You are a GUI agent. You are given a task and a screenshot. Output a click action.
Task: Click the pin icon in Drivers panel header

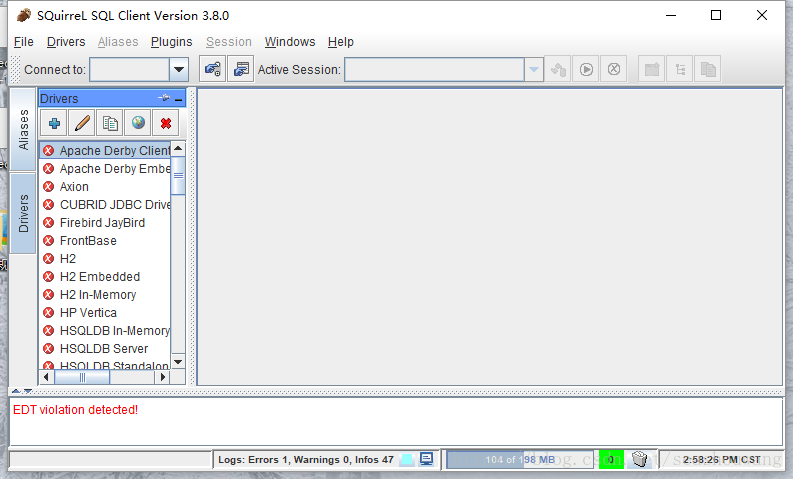(x=164, y=98)
